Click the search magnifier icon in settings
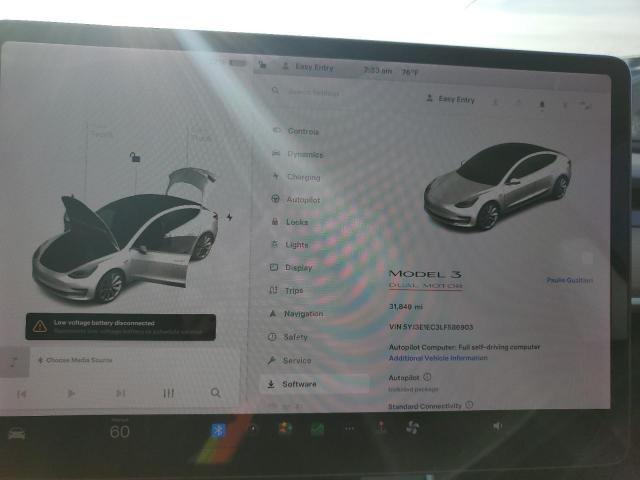The image size is (640, 480). click(x=276, y=91)
